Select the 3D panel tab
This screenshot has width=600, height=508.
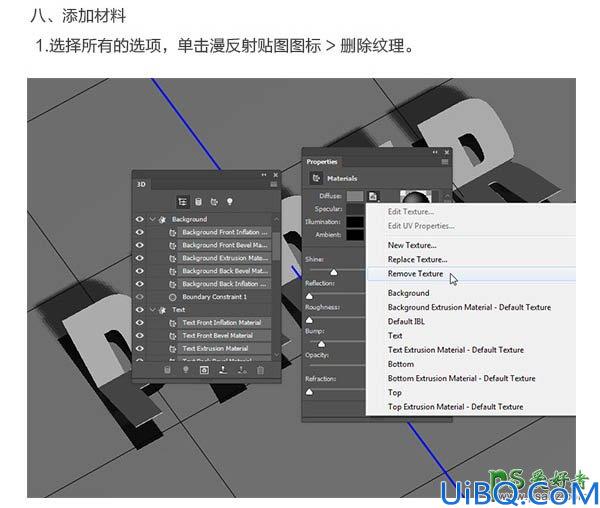[141, 184]
